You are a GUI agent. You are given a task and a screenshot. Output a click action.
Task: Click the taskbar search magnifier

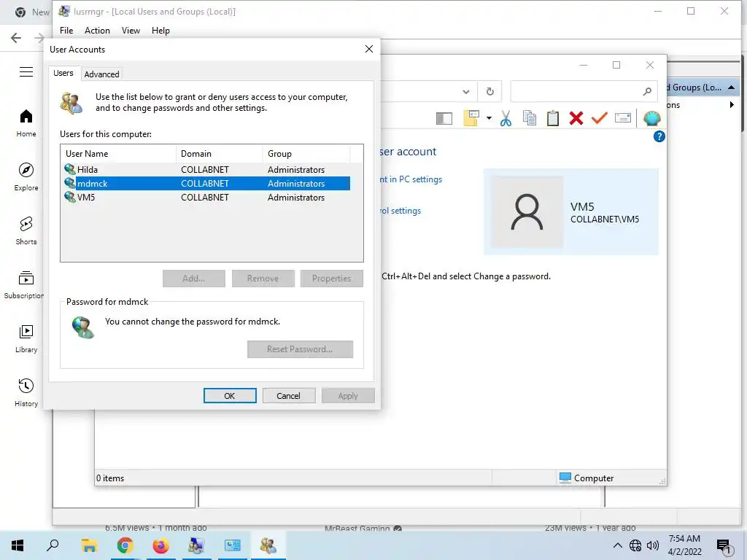tap(53, 545)
